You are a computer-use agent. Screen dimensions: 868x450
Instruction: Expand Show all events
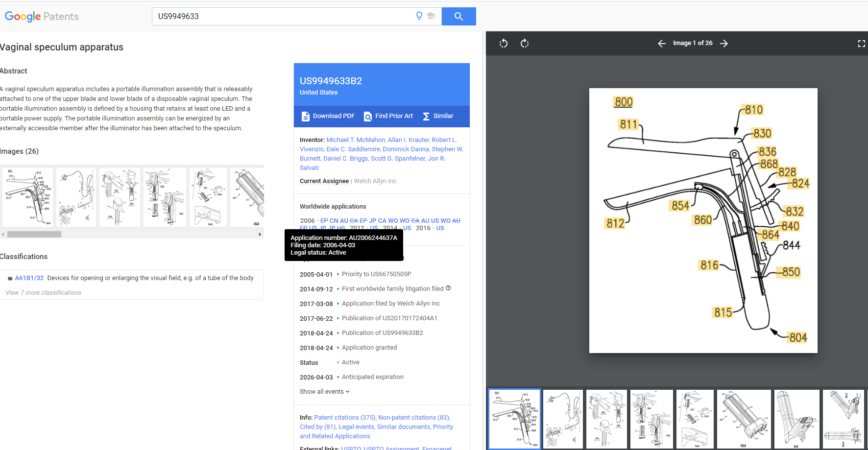pos(325,392)
